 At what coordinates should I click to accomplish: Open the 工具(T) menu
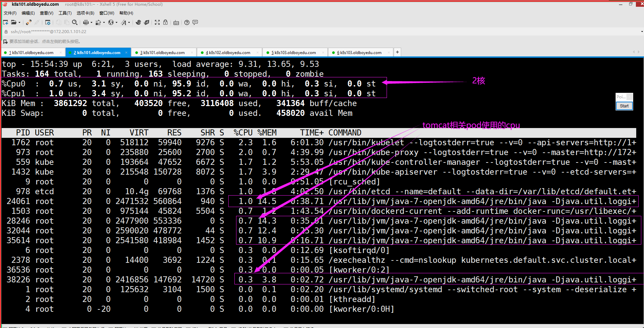click(65, 13)
